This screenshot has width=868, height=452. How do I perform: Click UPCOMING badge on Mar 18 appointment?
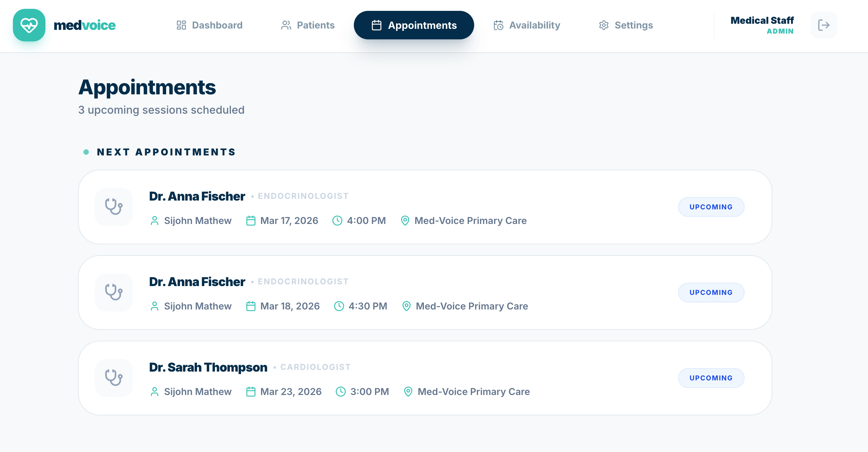(711, 293)
